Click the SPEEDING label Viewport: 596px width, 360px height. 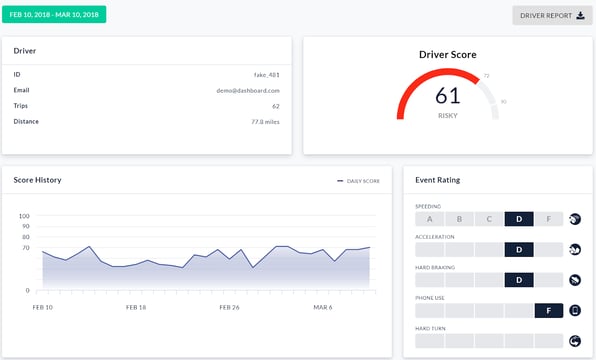pos(428,206)
